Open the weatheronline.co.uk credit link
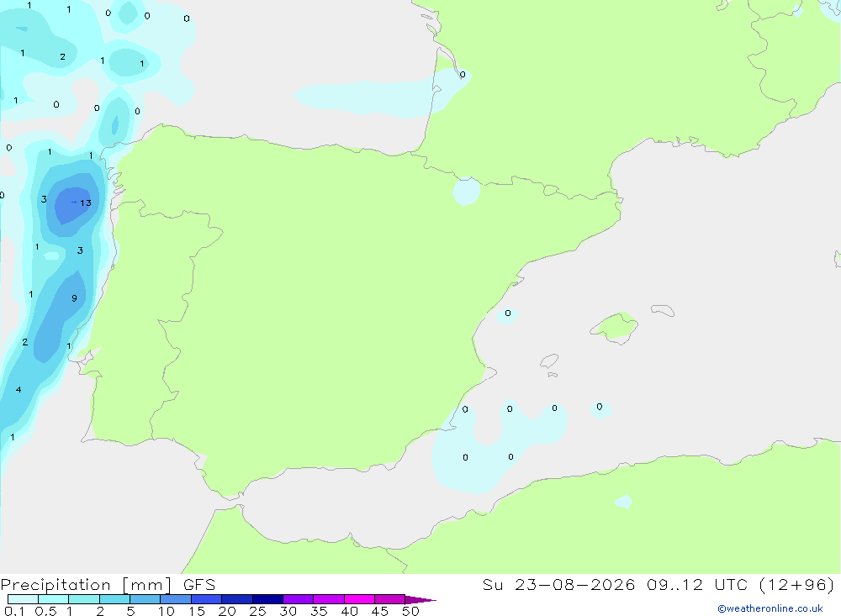Viewport: 841px width, 616px height. click(770, 608)
